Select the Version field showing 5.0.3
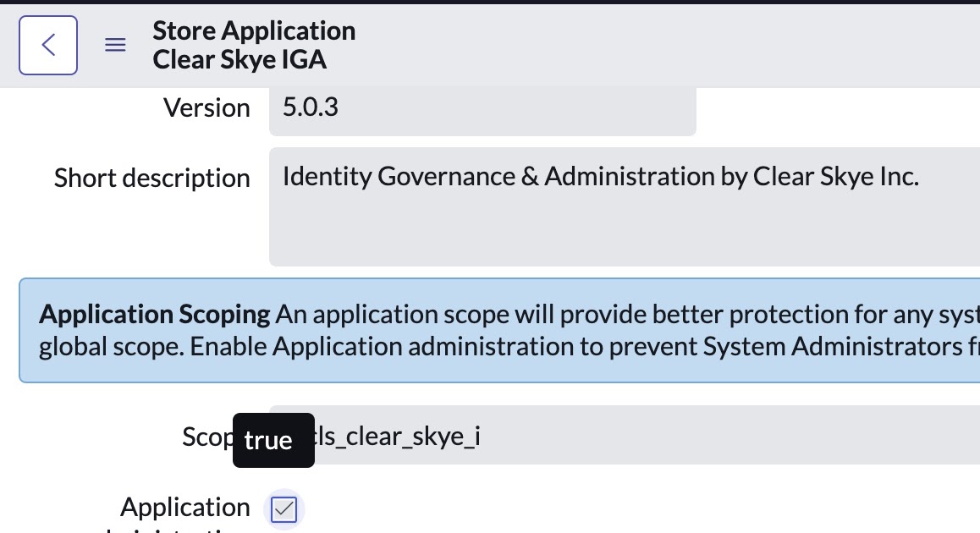 coord(482,107)
